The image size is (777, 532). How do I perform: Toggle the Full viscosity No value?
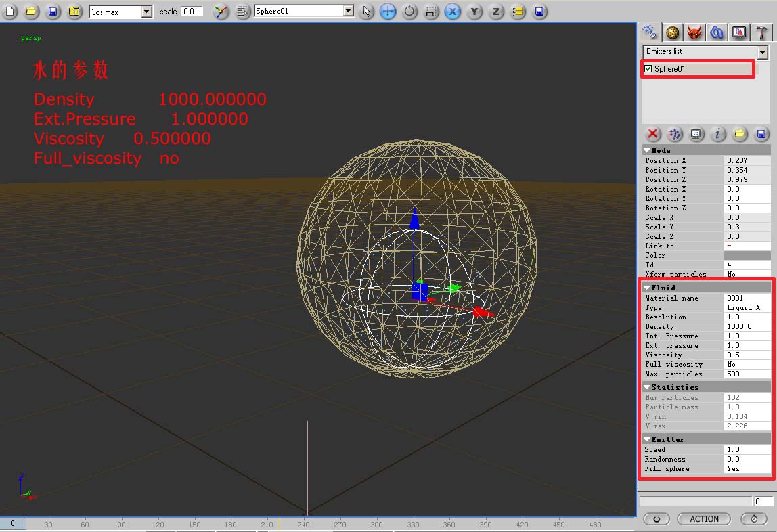(x=747, y=364)
